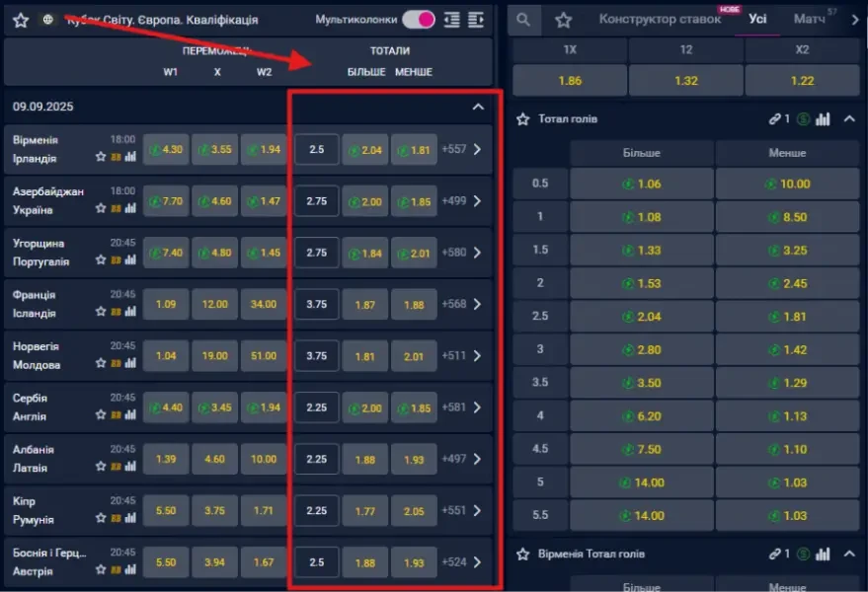Click the link icon next to Тотал голів
Image resolution: width=868 pixels, height=592 pixels.
776,119
